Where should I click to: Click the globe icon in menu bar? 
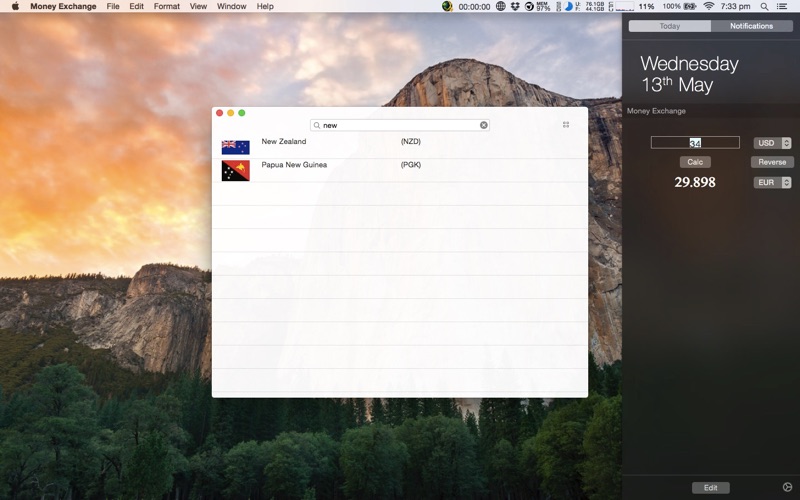pos(501,6)
